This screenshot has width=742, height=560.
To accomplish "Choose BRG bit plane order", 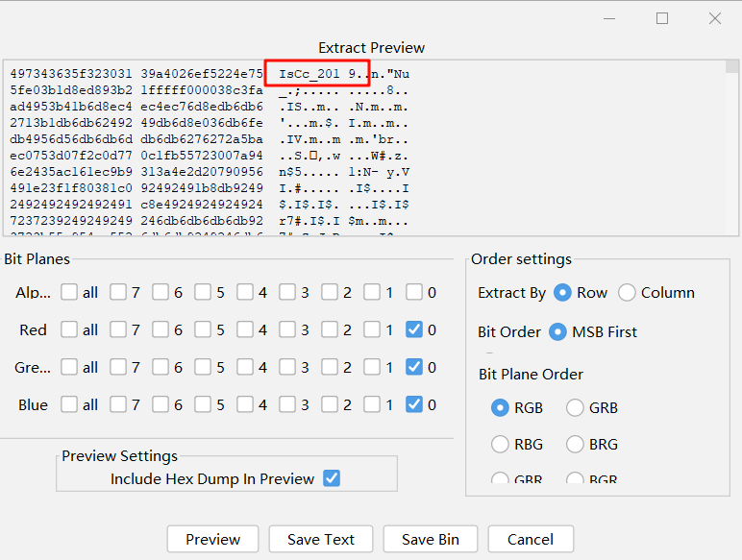I will click(575, 444).
